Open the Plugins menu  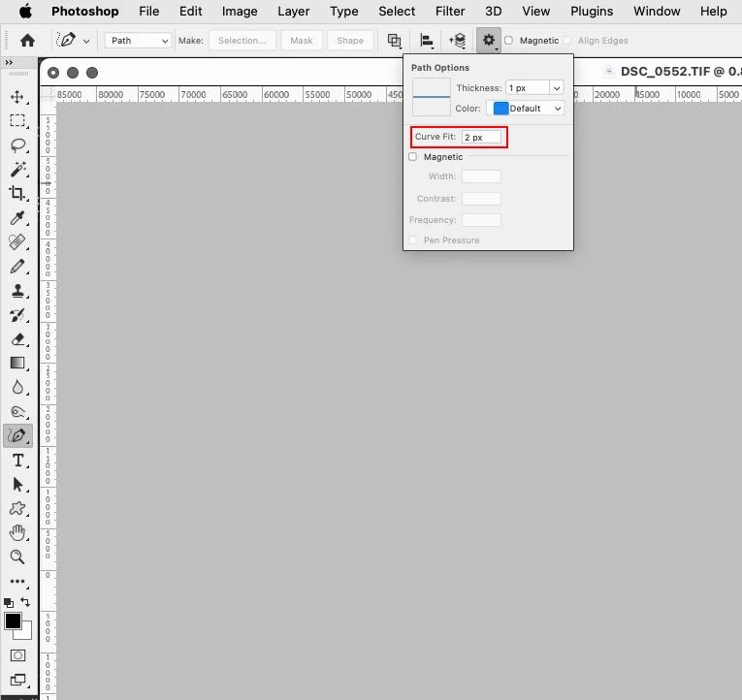pyautogui.click(x=592, y=11)
